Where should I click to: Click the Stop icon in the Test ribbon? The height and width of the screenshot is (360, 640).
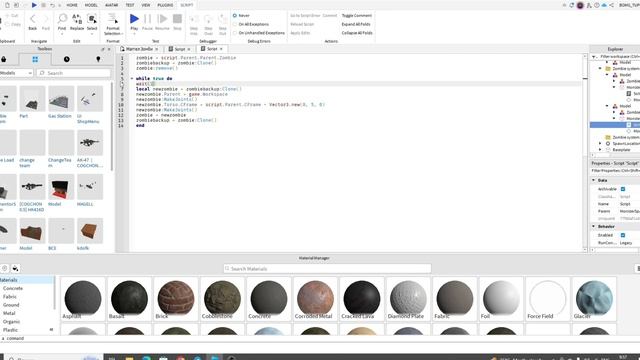[x=177, y=19]
